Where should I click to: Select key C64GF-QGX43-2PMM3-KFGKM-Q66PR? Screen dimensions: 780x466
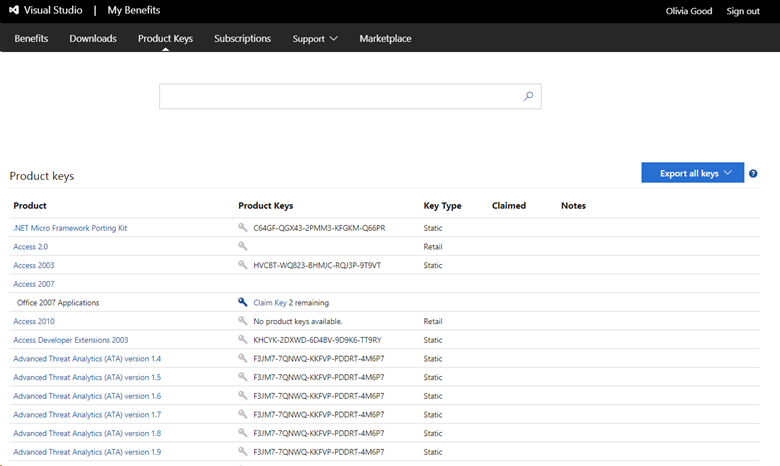click(x=319, y=228)
